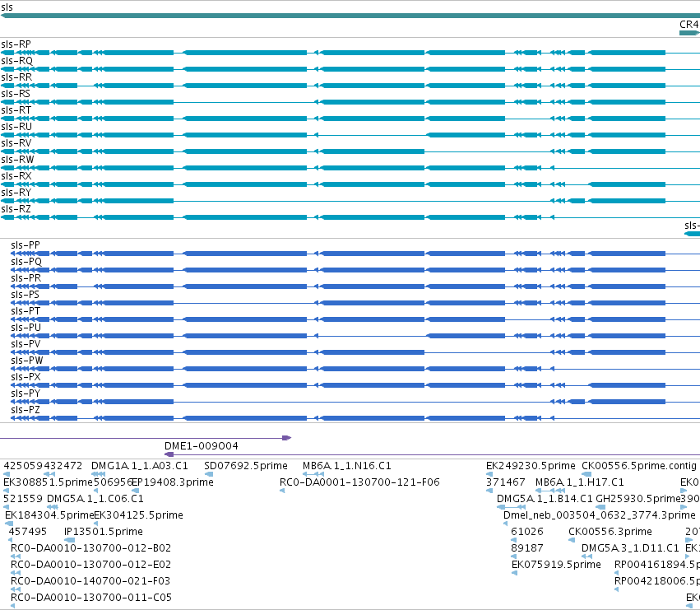Screen dimensions: 700x610
Task: Select the sls-RX transcript label
Action: pos(16,176)
